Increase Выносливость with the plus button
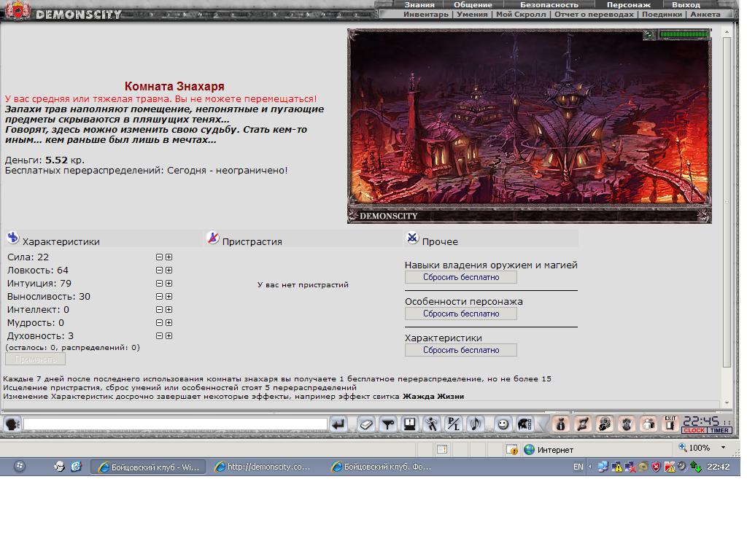Screen dimensions: 747x560 (169, 297)
